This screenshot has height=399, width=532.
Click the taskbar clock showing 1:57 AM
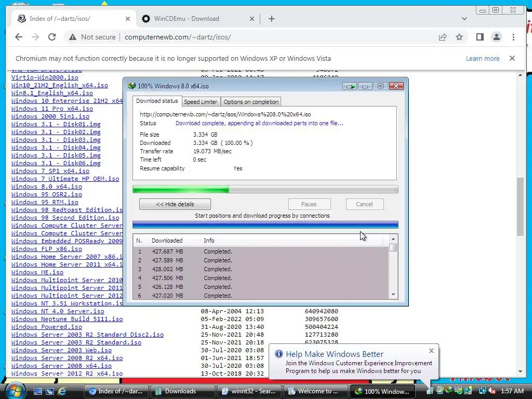click(512, 391)
